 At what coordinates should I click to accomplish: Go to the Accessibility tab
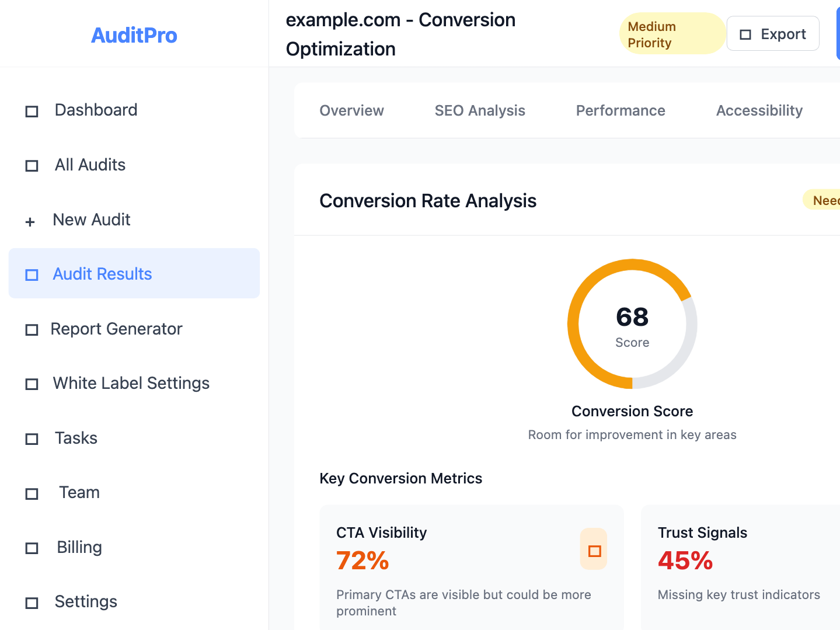click(759, 110)
